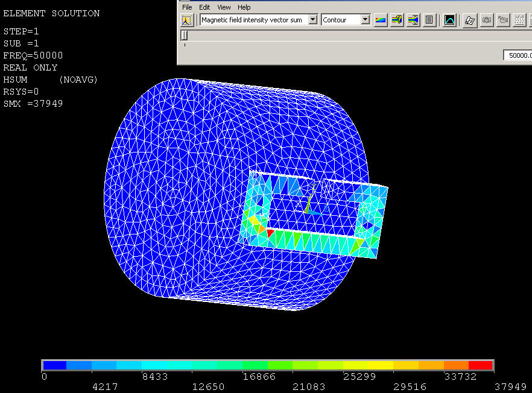The image size is (532, 393).
Task: Click the Magnetic field intensity vector sum text
Action: pos(252,20)
